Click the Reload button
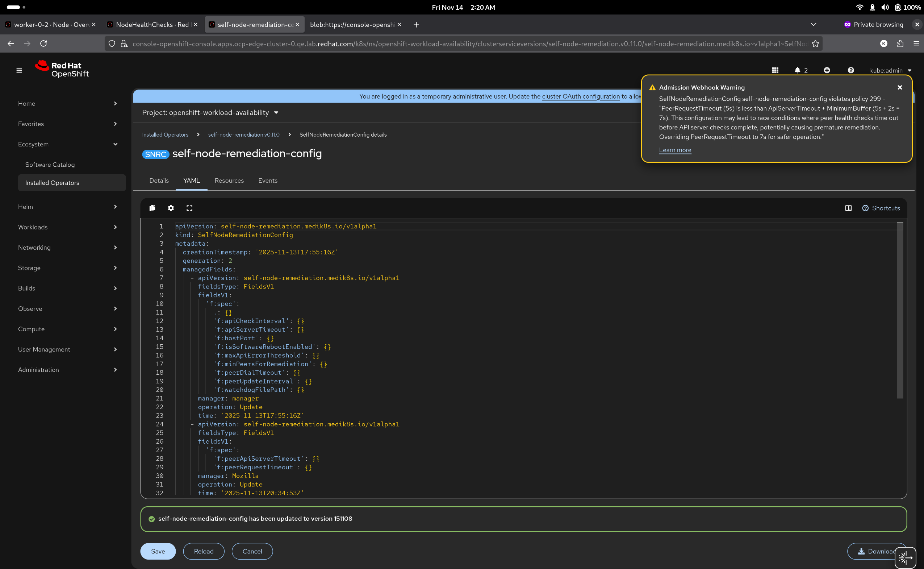The height and width of the screenshot is (569, 924). click(x=204, y=551)
